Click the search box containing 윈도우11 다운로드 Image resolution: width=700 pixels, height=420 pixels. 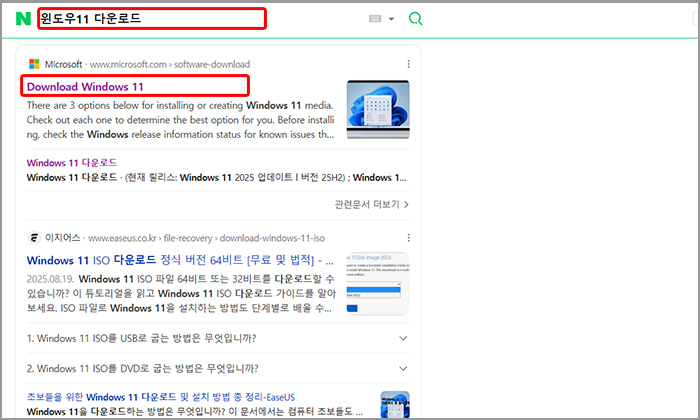[152, 19]
